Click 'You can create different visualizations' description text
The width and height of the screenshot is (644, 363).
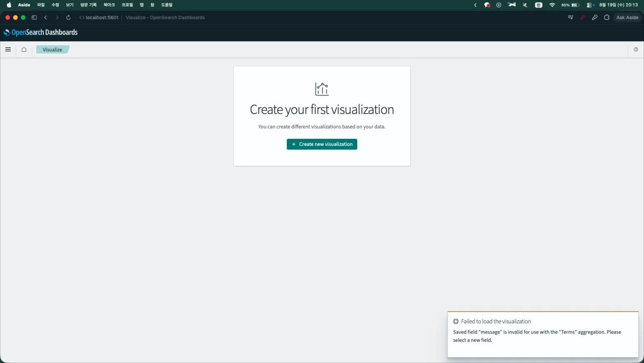322,127
